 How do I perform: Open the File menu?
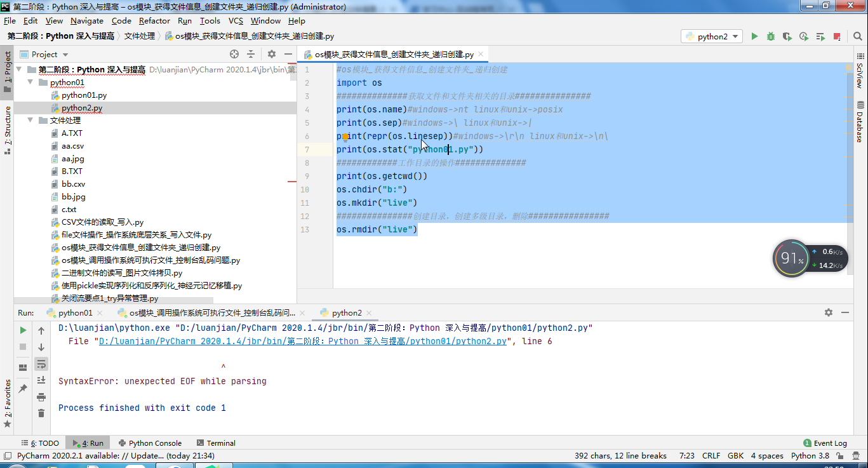pos(10,21)
